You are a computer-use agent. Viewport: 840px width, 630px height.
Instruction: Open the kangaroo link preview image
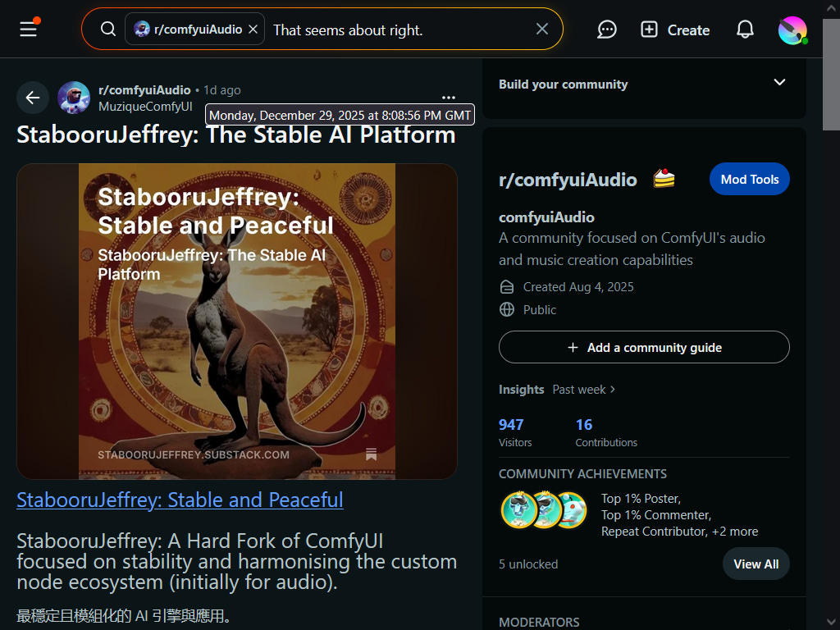point(237,322)
